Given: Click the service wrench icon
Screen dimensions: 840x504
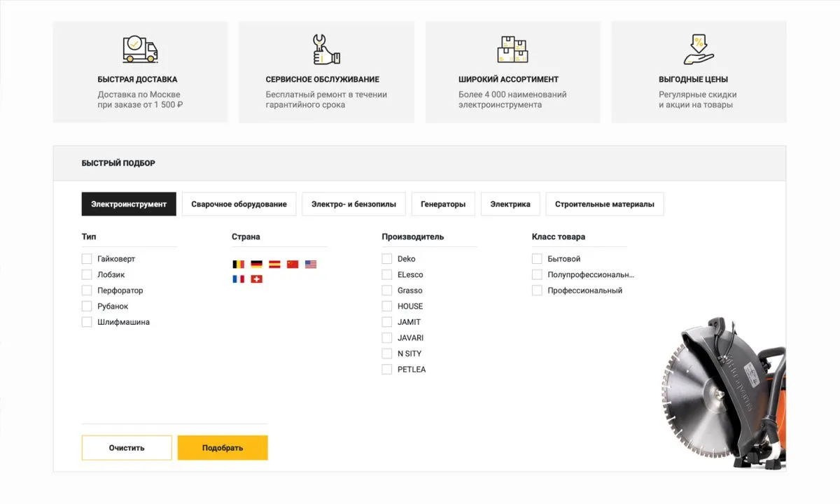Looking at the screenshot, I should [326, 48].
